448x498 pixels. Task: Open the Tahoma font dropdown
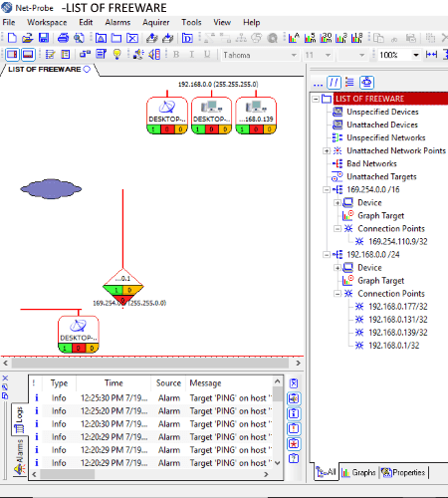pos(294,55)
